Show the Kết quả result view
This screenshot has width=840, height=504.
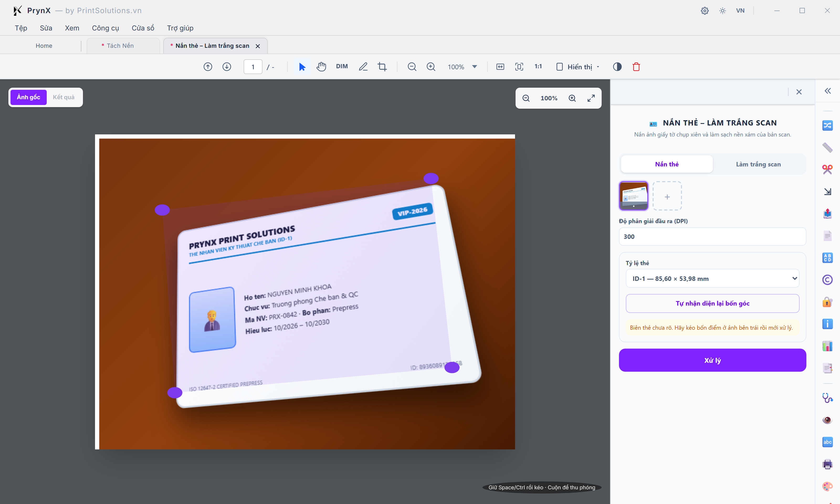coord(64,97)
